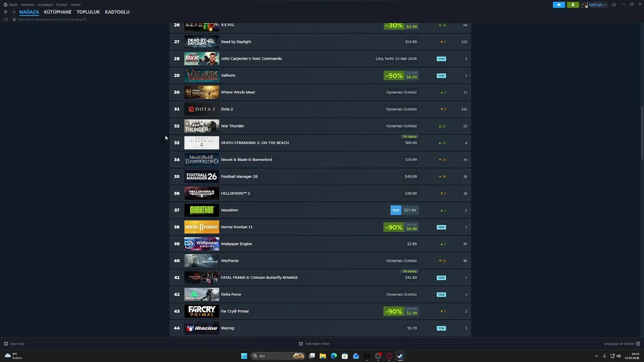
Task: Click the YENİ badge on Delta Force row
Action: tap(441, 295)
